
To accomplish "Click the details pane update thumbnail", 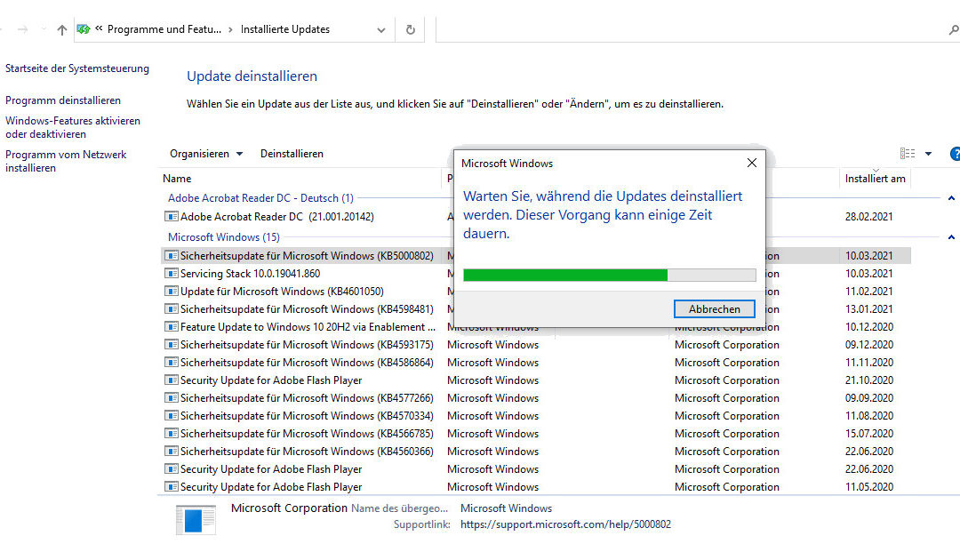I will (196, 520).
